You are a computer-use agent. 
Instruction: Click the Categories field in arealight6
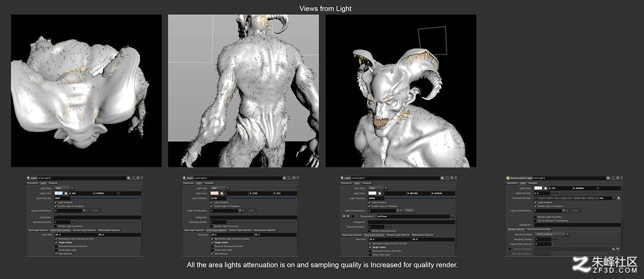253,217
